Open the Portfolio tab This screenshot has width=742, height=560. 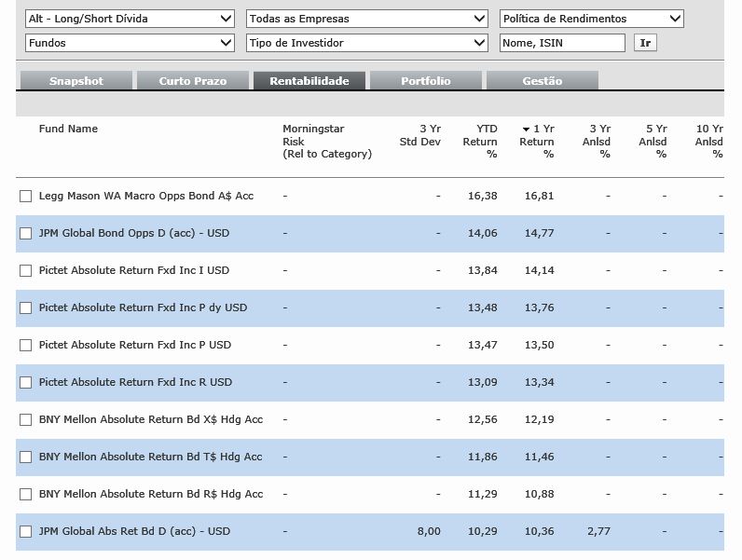[x=426, y=81]
